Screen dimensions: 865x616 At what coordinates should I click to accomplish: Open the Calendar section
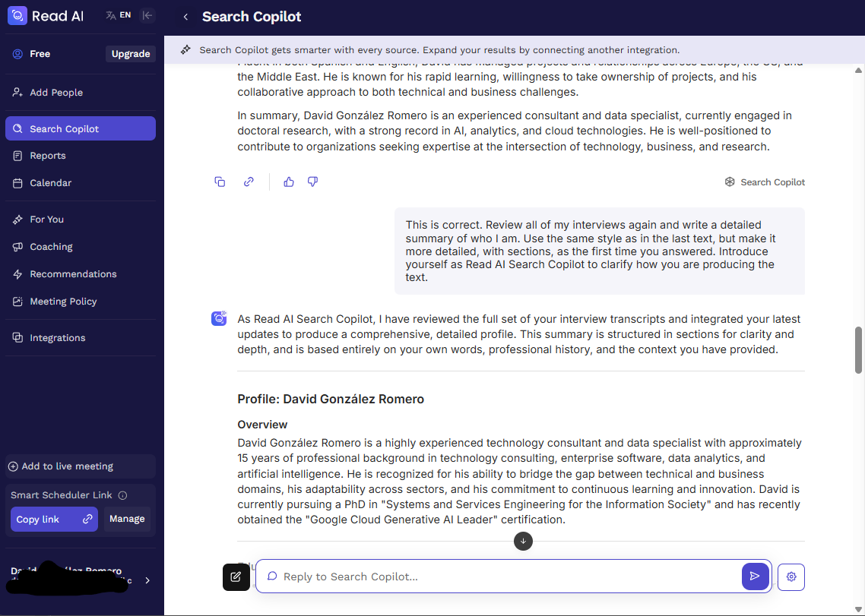(x=50, y=183)
